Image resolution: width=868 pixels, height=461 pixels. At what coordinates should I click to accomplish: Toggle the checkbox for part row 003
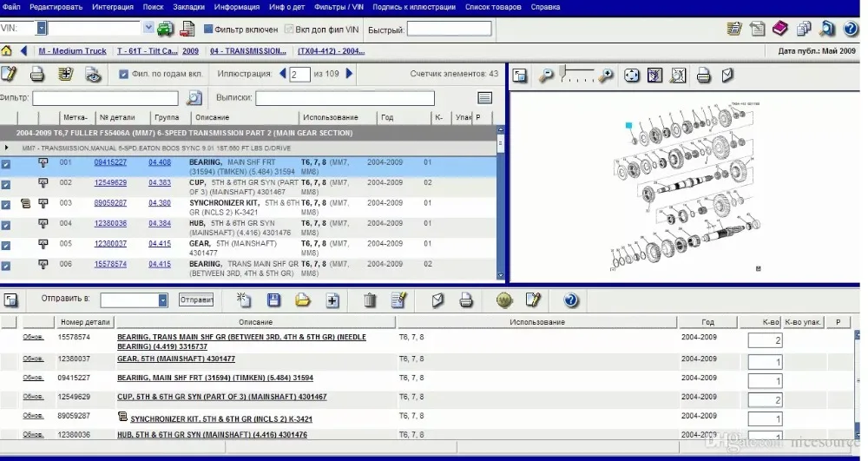[5, 205]
